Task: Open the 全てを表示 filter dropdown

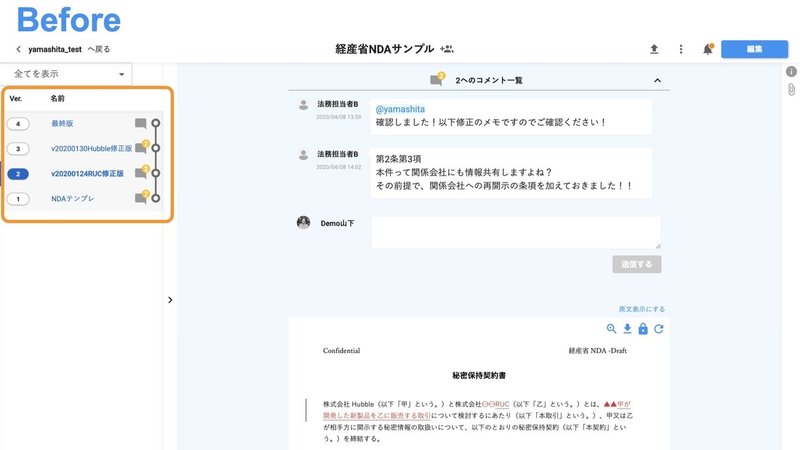Action: point(67,74)
